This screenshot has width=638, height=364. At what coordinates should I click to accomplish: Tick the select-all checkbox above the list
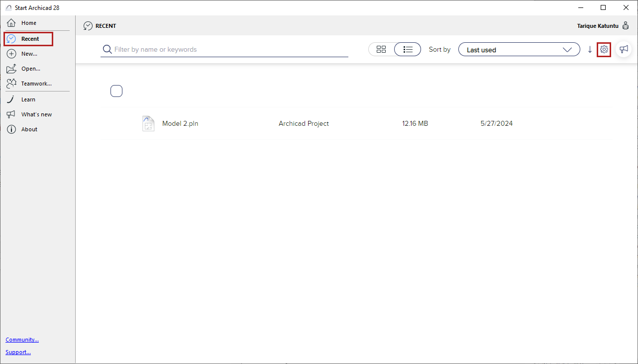116,91
